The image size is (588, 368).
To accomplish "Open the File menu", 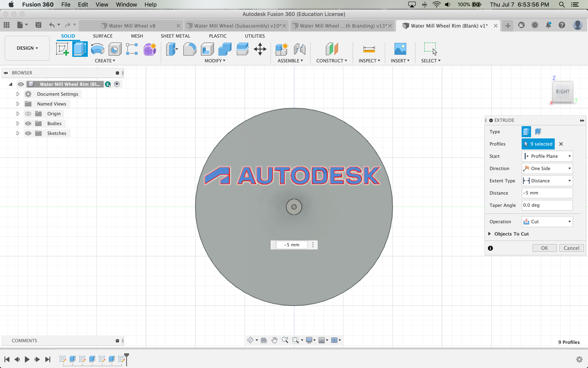I will click(x=66, y=4).
